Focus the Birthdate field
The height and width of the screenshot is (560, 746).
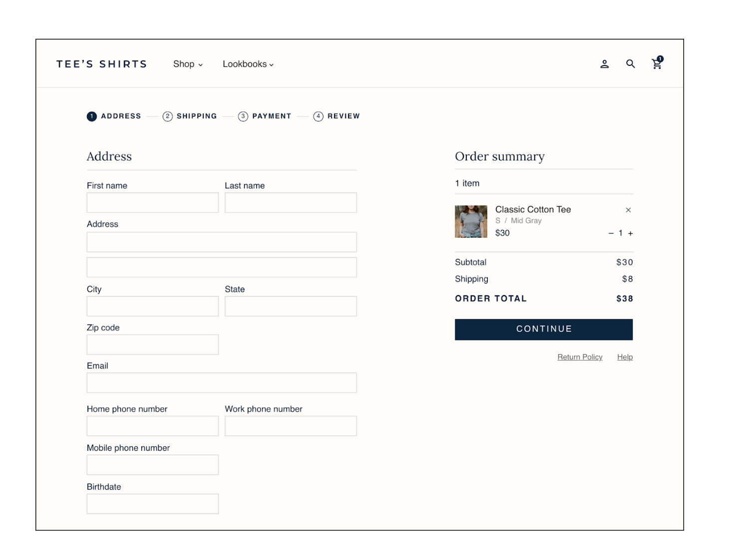pos(153,504)
